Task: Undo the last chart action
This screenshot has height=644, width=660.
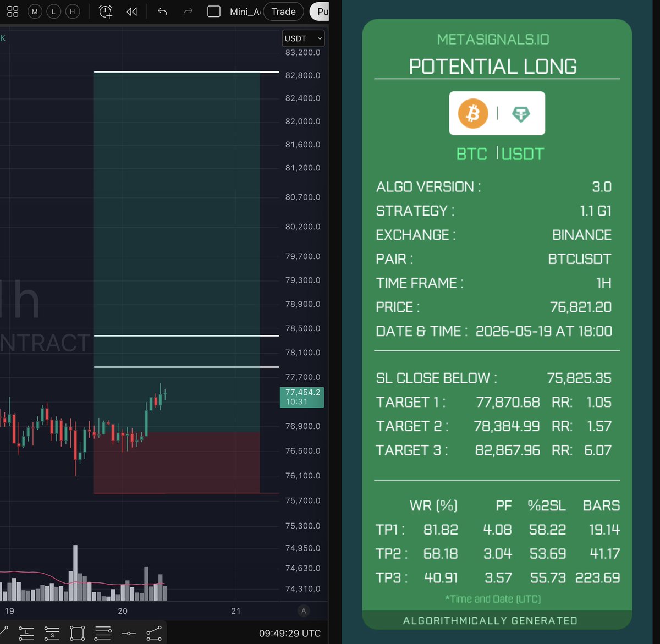Action: [x=162, y=12]
